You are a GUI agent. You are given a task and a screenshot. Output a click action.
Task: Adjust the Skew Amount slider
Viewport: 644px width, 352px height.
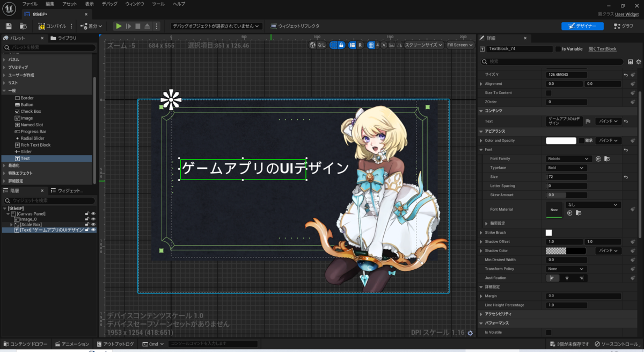pyautogui.click(x=566, y=195)
